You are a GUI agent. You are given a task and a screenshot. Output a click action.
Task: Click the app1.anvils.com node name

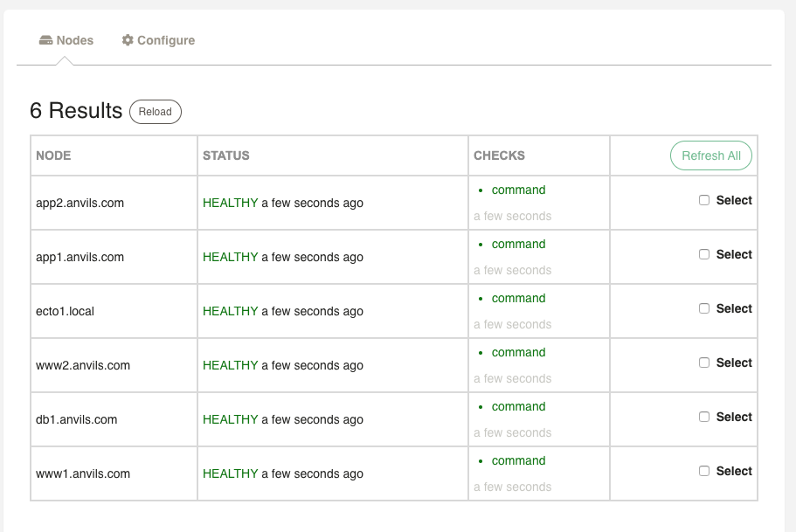coord(80,257)
